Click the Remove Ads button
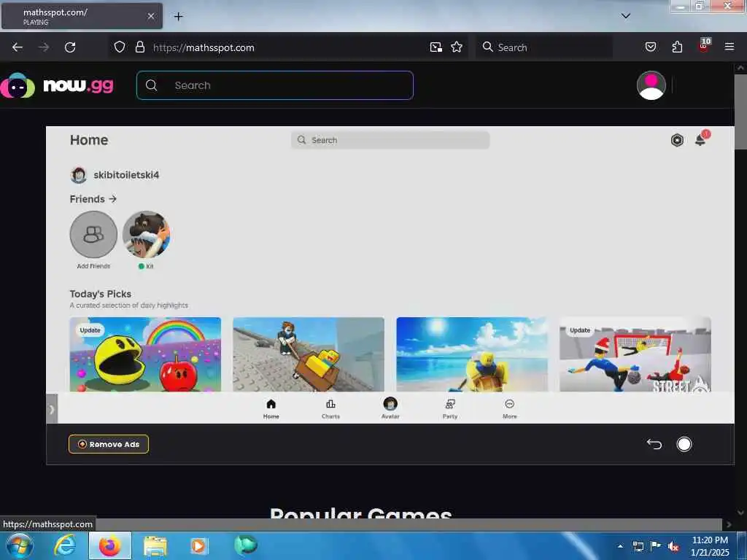The width and height of the screenshot is (747, 560). (109, 444)
